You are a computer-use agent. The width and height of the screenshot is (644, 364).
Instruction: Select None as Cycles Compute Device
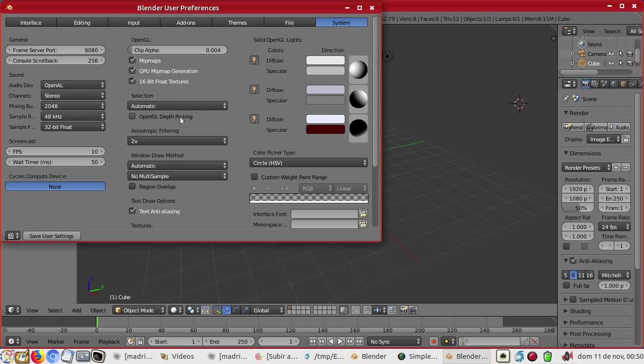click(x=55, y=186)
